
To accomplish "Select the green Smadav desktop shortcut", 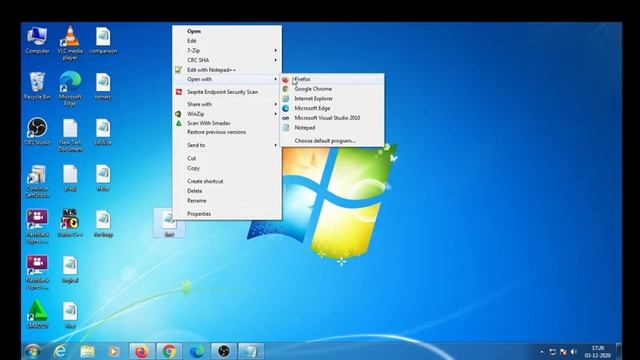I will pyautogui.click(x=37, y=314).
